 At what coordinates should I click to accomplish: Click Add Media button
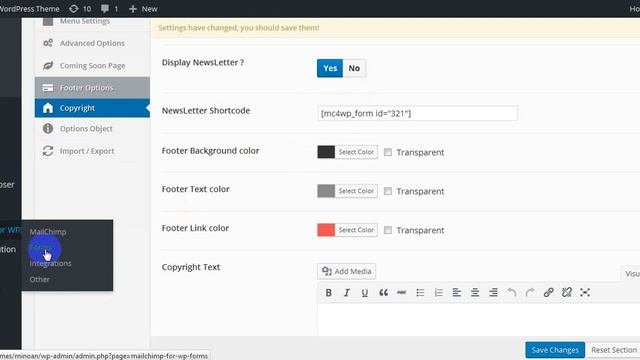tap(347, 271)
